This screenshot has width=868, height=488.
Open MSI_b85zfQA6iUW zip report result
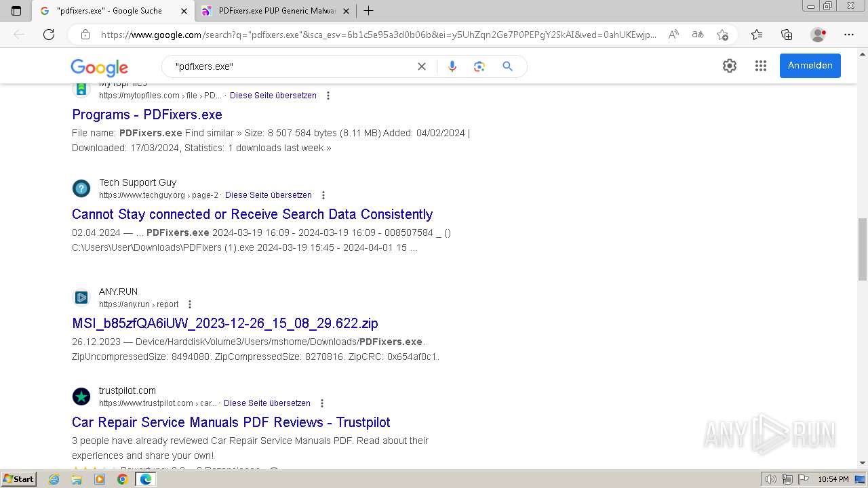pyautogui.click(x=225, y=323)
